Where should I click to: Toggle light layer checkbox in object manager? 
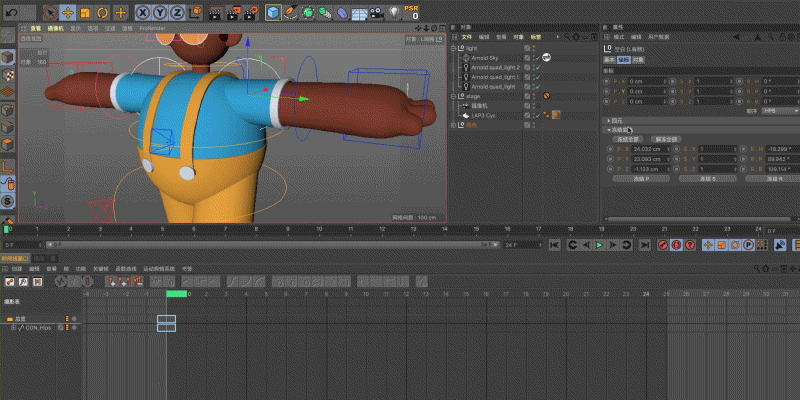click(527, 48)
